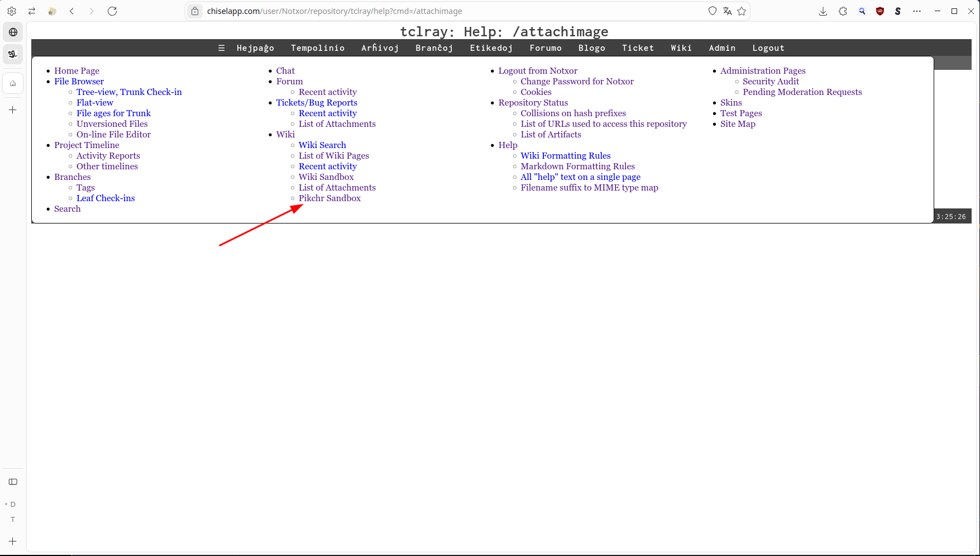Open the Hejpaĝo menu item
Viewport: 980px width, 556px height.
coord(256,48)
